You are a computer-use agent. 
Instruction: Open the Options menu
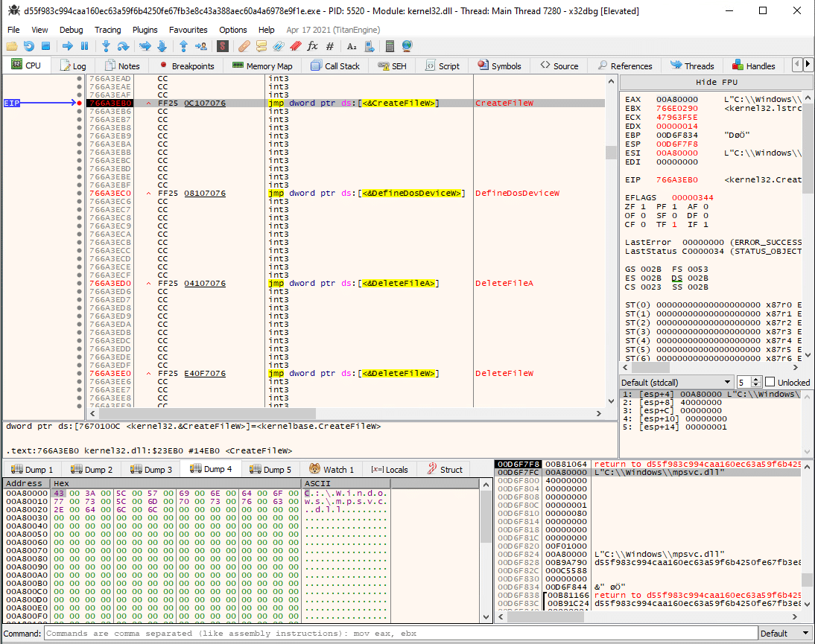233,30
